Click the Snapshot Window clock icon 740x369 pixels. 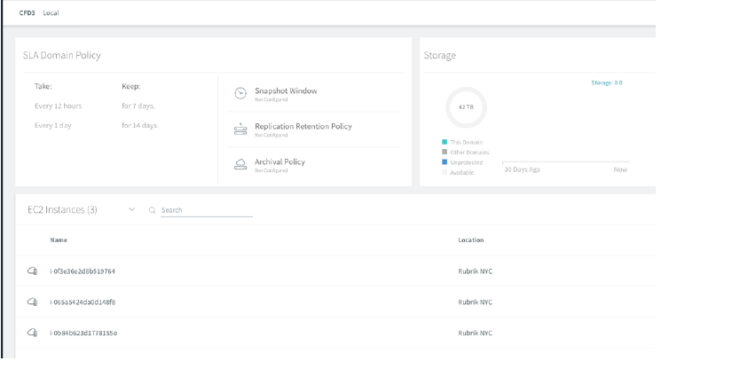pyautogui.click(x=240, y=93)
